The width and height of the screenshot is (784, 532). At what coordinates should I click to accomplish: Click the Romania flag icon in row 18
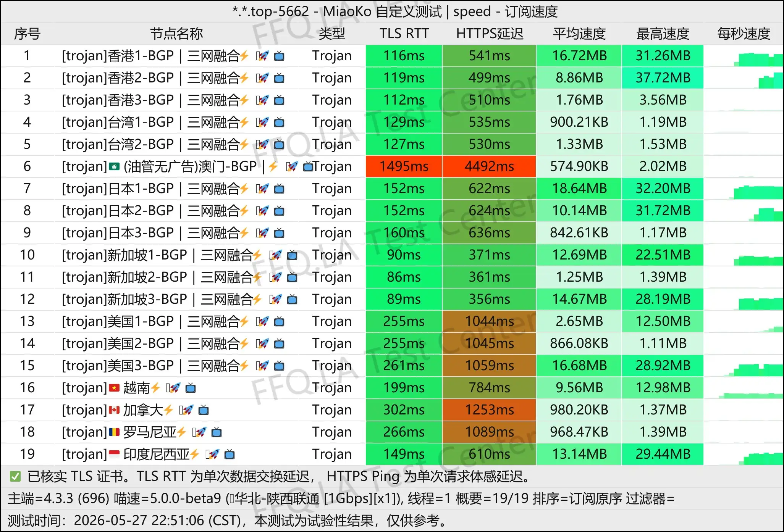click(114, 432)
